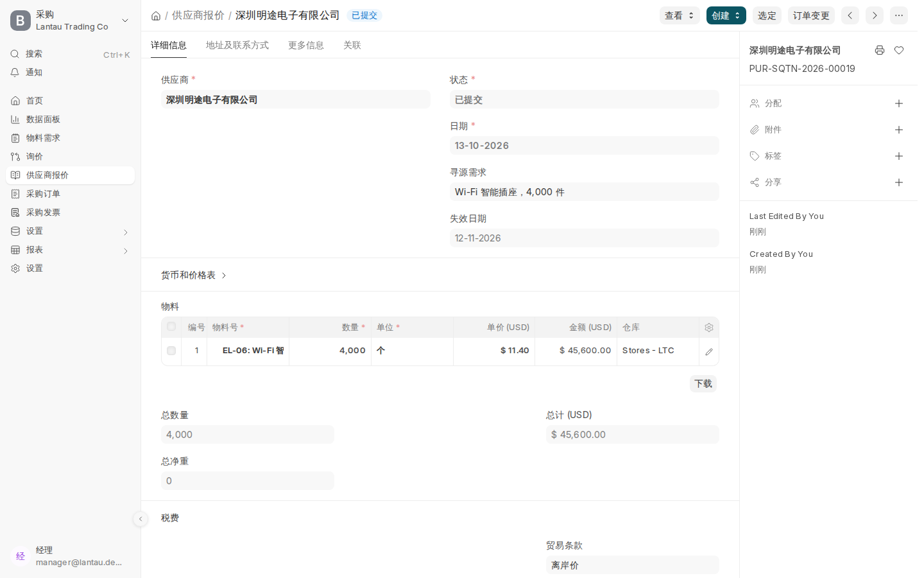Edit row 1 with the pencil icon
The width and height of the screenshot is (924, 578).
point(709,351)
